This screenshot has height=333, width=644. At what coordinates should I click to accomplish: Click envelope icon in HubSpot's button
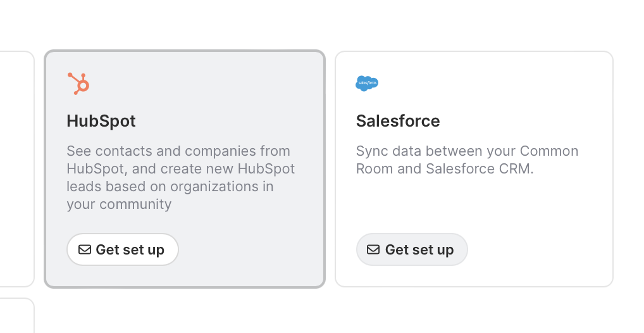pos(85,249)
